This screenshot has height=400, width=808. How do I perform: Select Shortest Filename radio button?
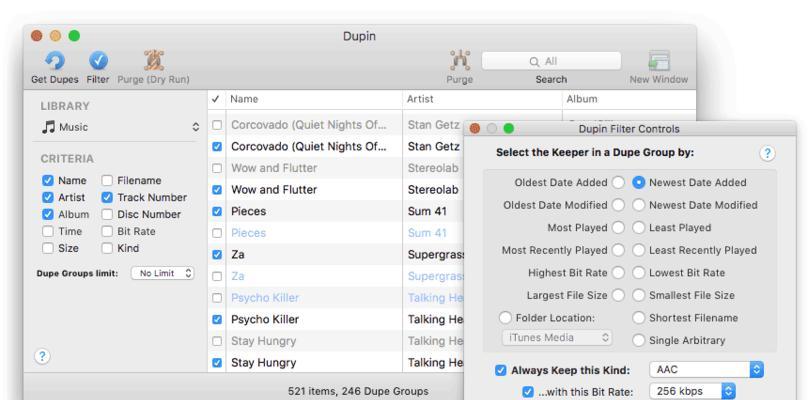click(x=638, y=318)
